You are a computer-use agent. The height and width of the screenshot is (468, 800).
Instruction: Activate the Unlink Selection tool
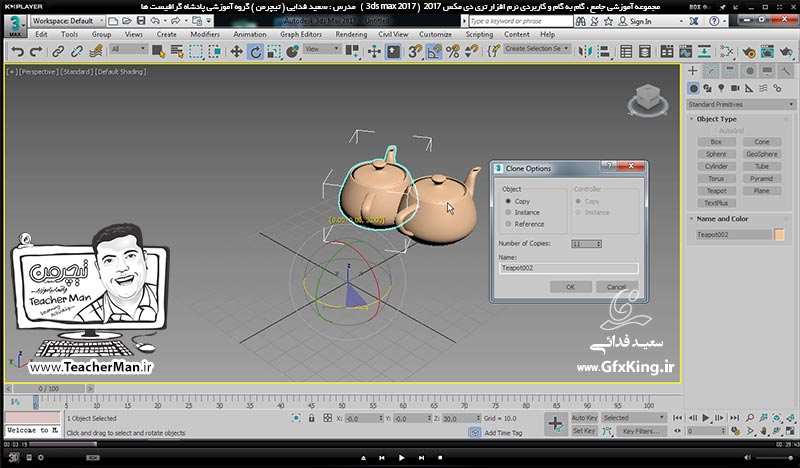click(x=77, y=52)
